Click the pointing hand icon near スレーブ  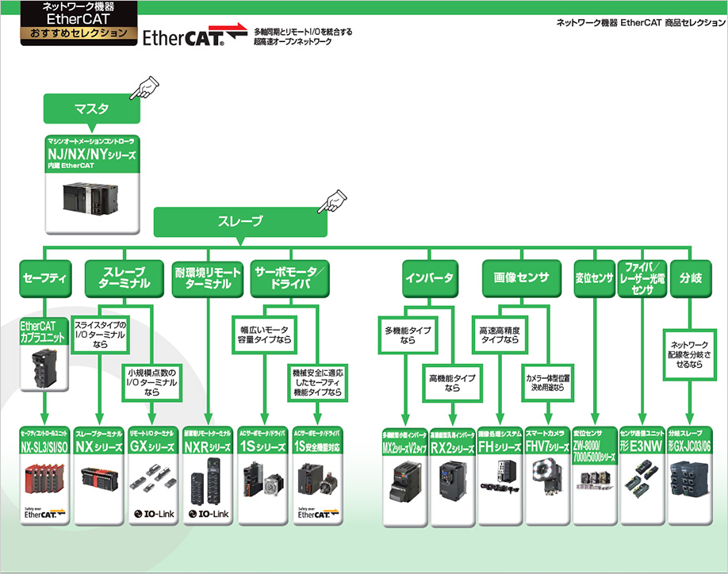pyautogui.click(x=332, y=201)
